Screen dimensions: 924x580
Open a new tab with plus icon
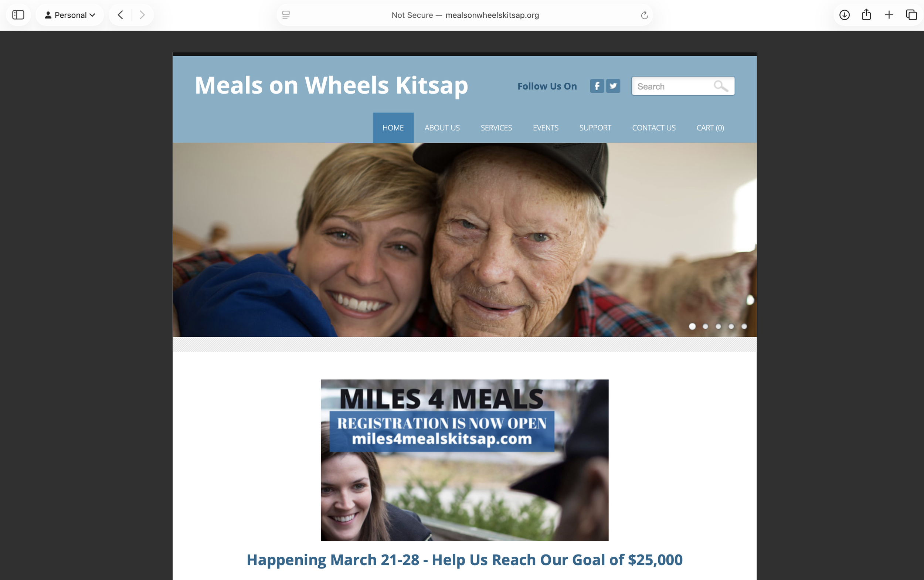[x=889, y=15]
